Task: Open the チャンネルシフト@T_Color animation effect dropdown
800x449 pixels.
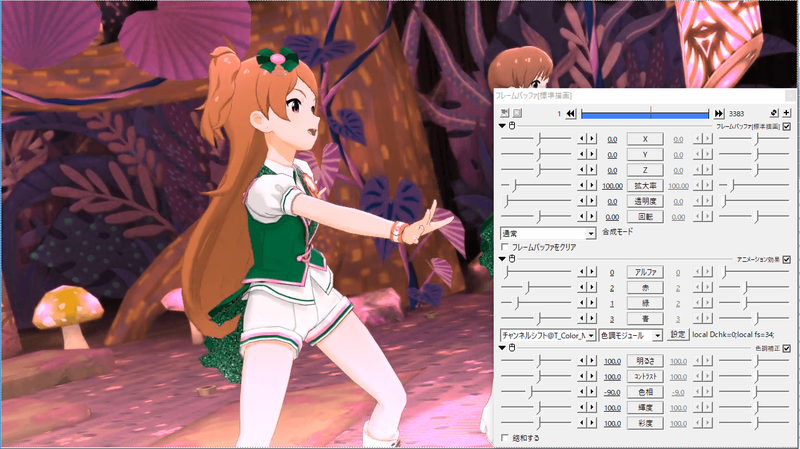Action: pos(548,335)
